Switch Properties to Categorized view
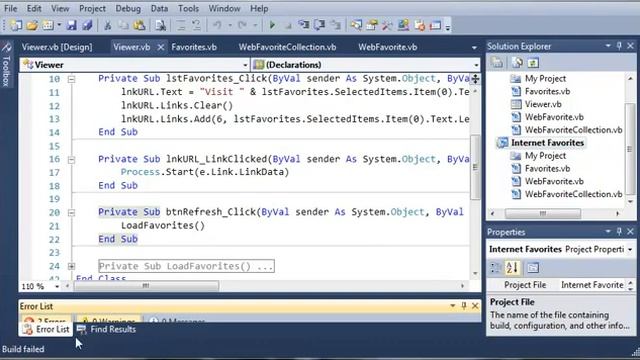The height and width of the screenshot is (360, 640). pyautogui.click(x=496, y=268)
